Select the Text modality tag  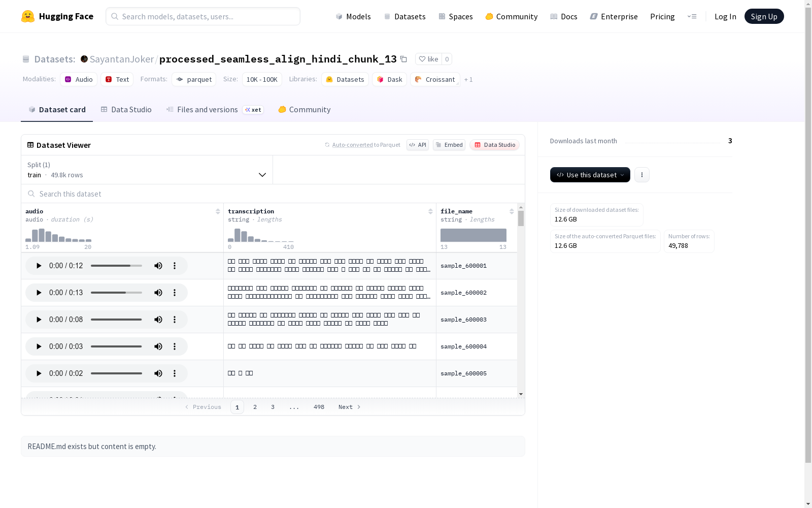[x=117, y=79]
